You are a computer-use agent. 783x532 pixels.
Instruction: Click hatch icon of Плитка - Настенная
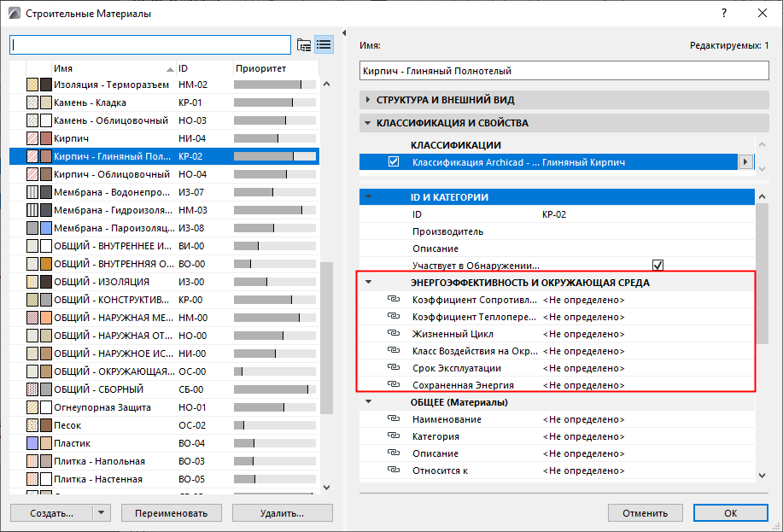point(32,480)
